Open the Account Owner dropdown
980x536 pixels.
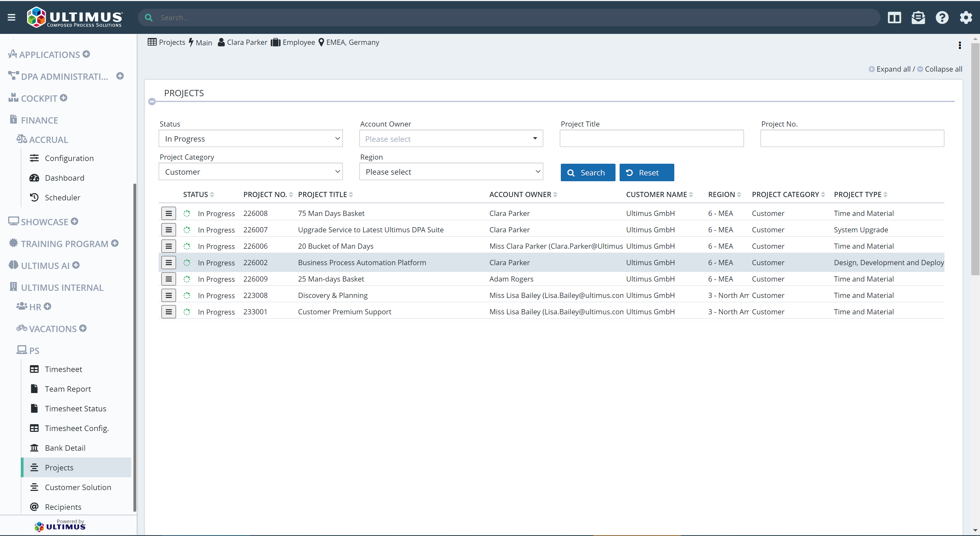pos(451,139)
